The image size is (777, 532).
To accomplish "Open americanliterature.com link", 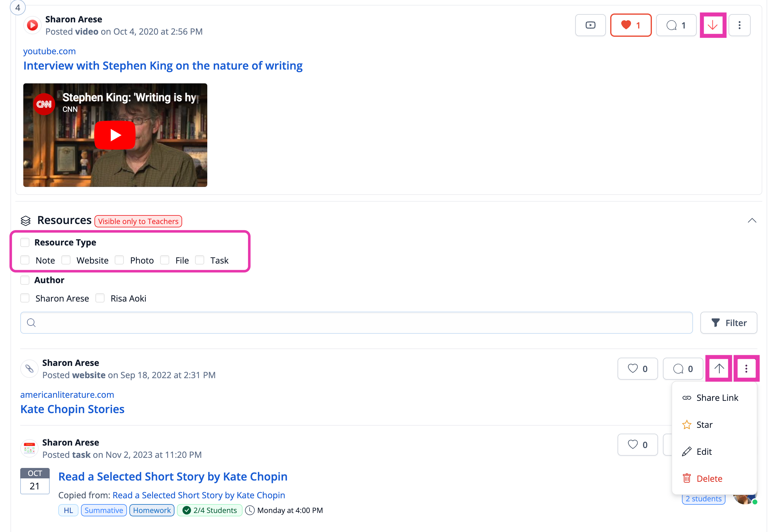I will (67, 395).
